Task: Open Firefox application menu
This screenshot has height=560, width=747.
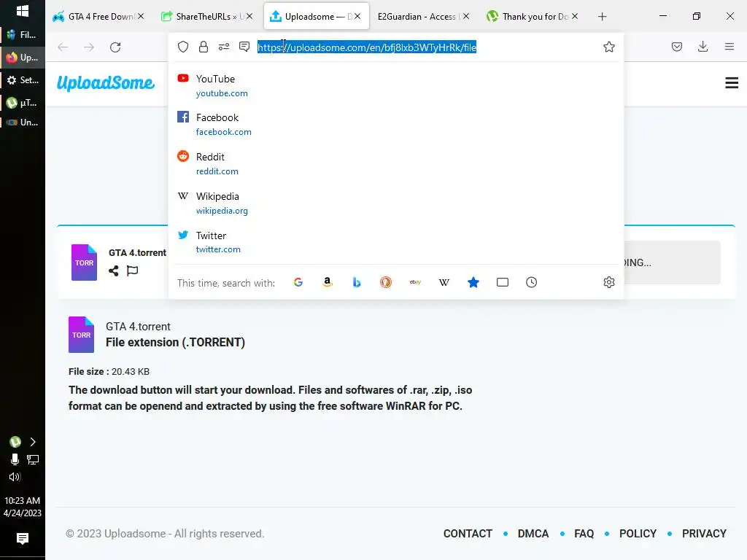Action: click(x=729, y=47)
